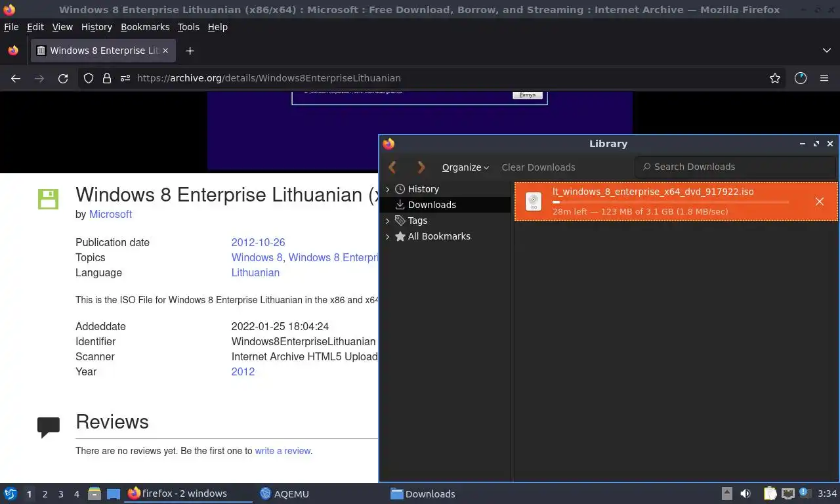840x504 pixels.
Task: Reload the archive.org page
Action: (63, 78)
